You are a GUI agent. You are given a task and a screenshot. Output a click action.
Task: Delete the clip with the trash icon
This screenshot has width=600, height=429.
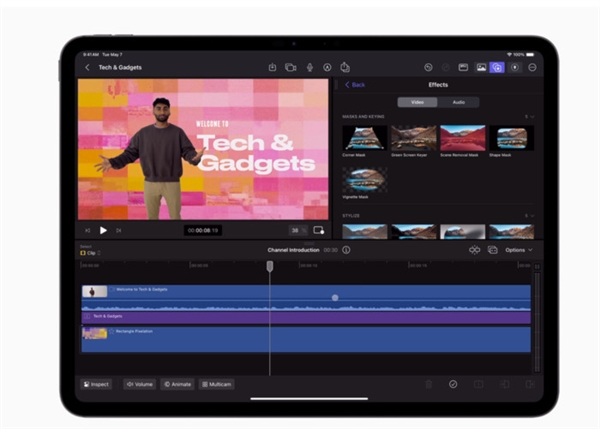pyautogui.click(x=428, y=384)
